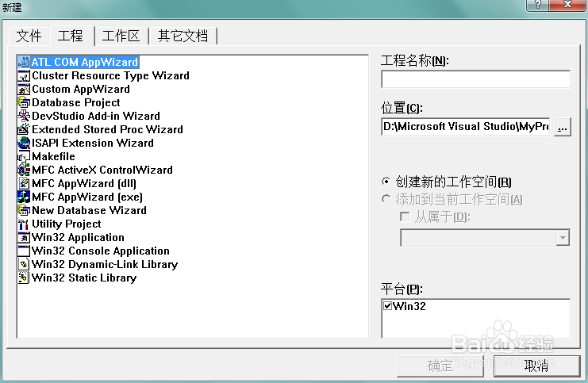Switch to the 其它文档 tab
The image size is (588, 383).
pos(183,36)
